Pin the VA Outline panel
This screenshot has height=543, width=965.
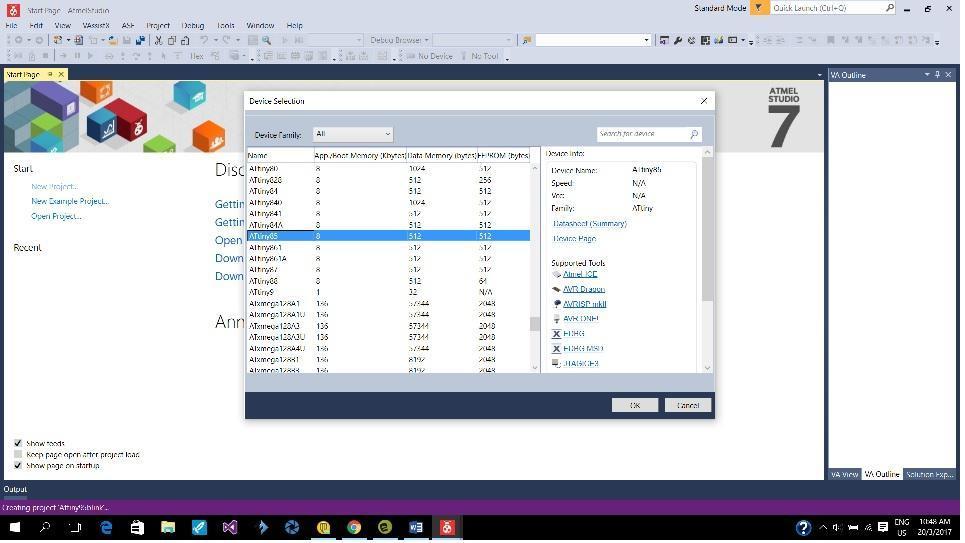(937, 74)
